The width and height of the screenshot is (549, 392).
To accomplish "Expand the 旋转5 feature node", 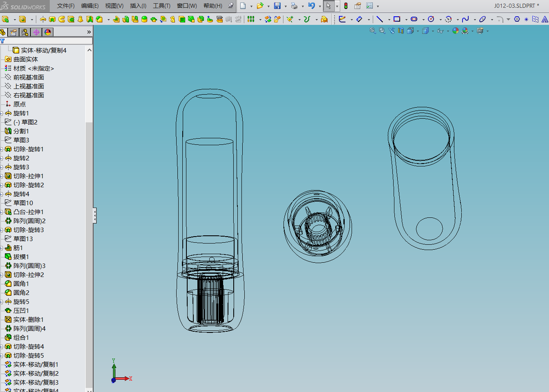I will click(x=2, y=302).
